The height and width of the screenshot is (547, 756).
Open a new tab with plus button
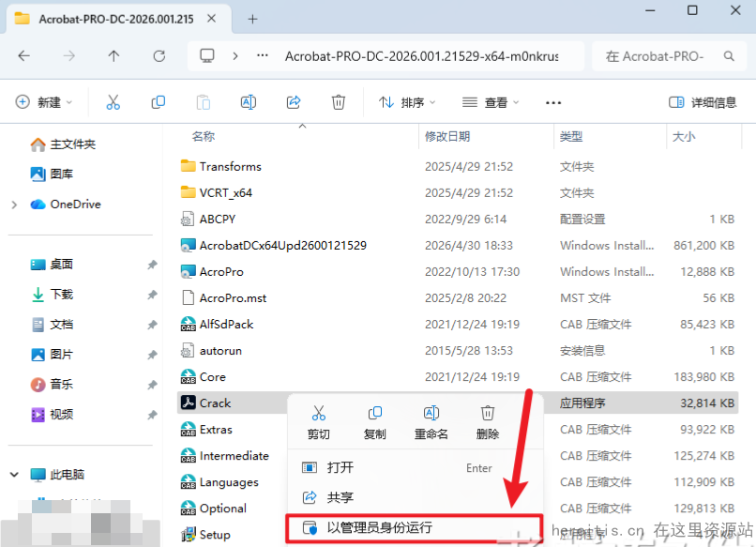pos(252,20)
